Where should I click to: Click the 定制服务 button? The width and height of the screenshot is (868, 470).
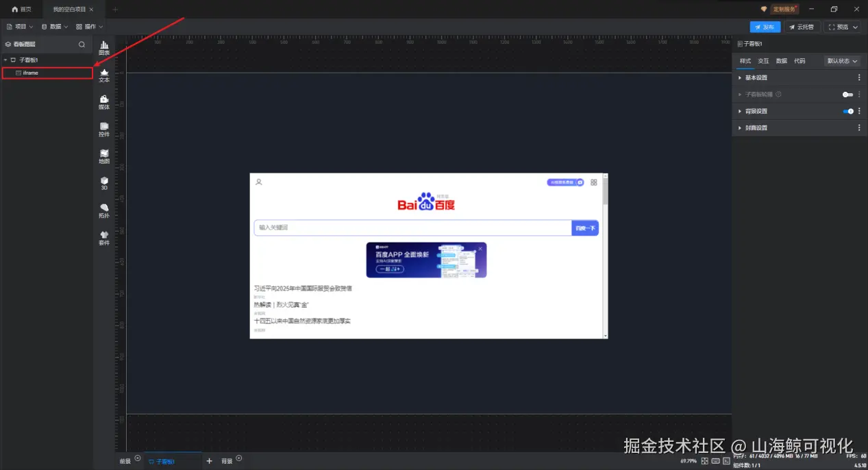pyautogui.click(x=785, y=9)
